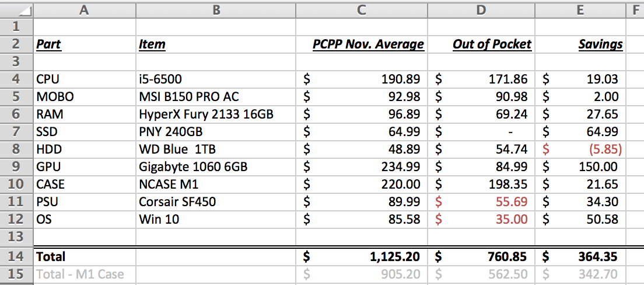Image resolution: width=644 pixels, height=285 pixels.
Task: Click the 69.24 out-of-pocket value
Action: pos(512,114)
